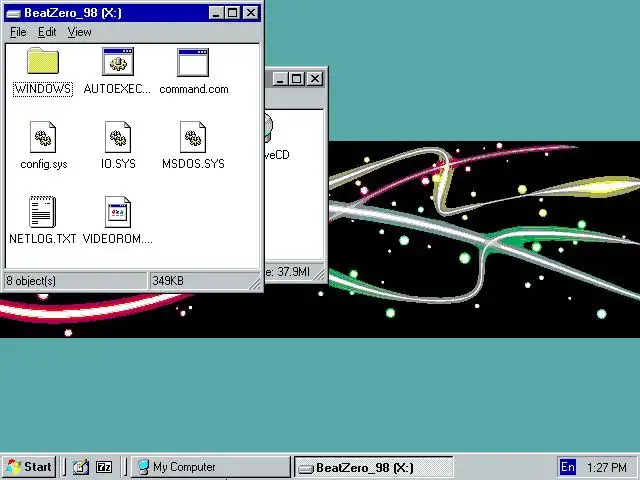Close the BeatZero_98 (X:) window

[251, 13]
